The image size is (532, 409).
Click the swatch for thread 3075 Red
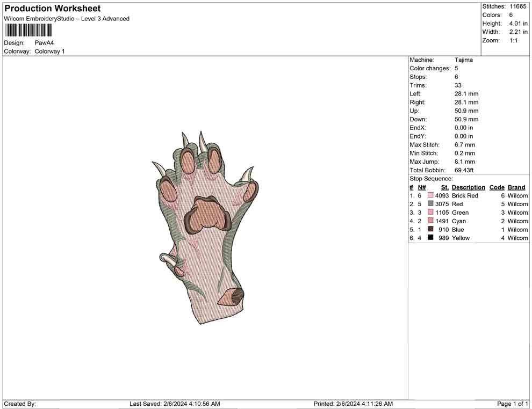point(430,203)
